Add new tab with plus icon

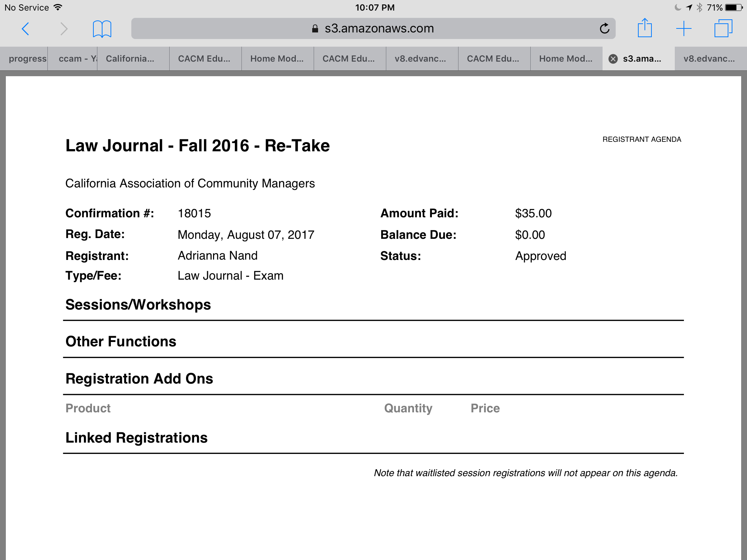tap(684, 28)
